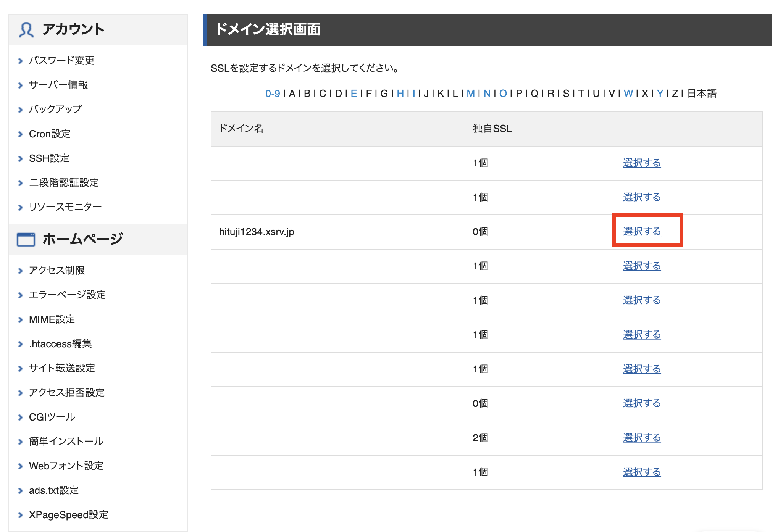The height and width of the screenshot is (532, 778).
Task: Click the arrow icon beside Webフォント設定
Action: point(21,466)
